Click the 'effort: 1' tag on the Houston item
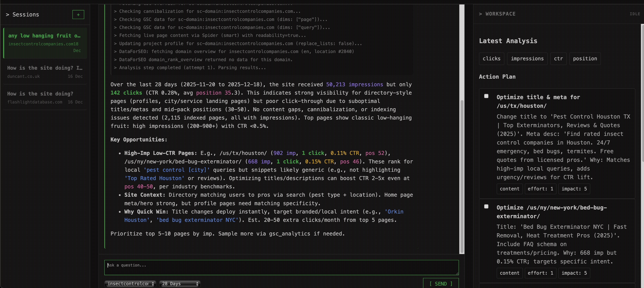Screen dimensions: 644x288 (540, 189)
